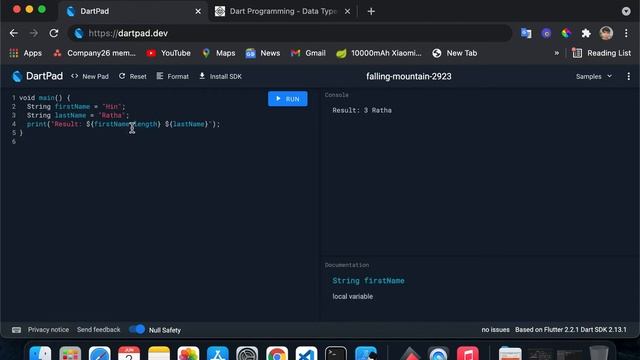Viewport: 640px width, 360px height.
Task: Open the Chrome profile avatar
Action: click(606, 33)
